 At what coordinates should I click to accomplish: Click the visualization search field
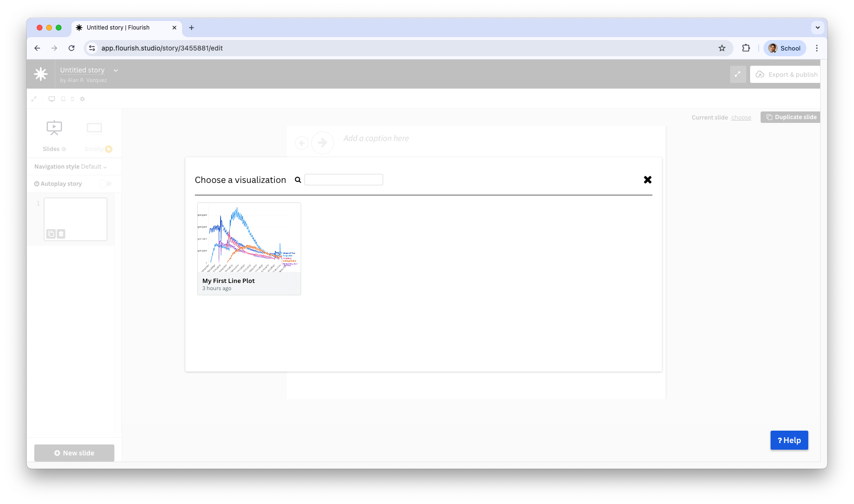344,180
